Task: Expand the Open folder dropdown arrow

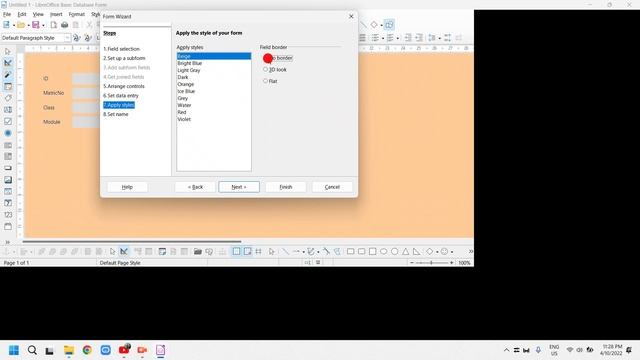Action: 28,25
